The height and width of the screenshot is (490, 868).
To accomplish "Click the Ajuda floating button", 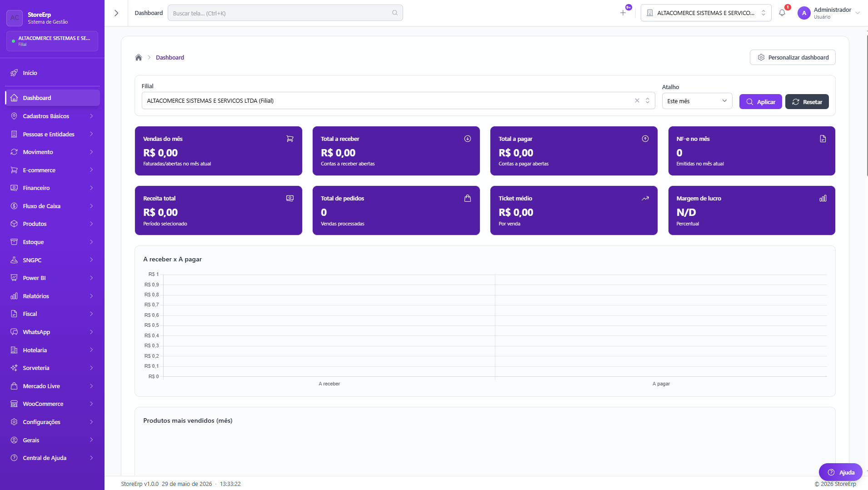I will pyautogui.click(x=840, y=472).
